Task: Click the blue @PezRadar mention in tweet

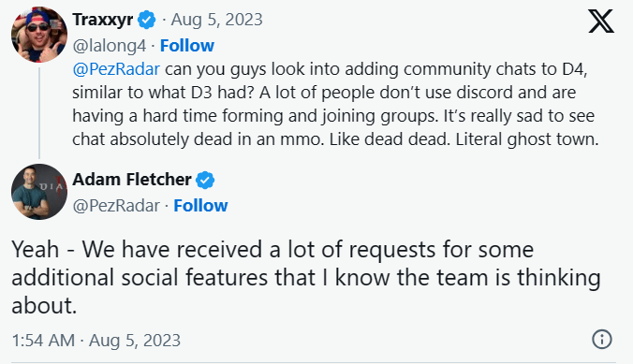Action: pos(116,69)
